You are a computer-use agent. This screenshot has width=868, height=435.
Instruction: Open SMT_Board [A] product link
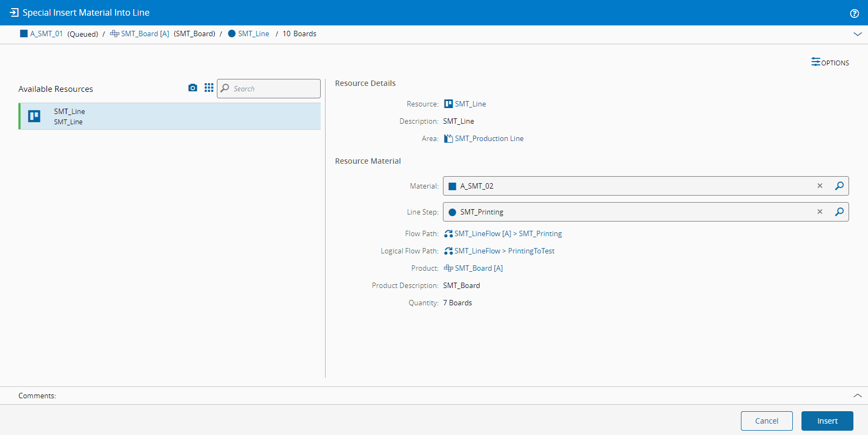[x=479, y=268]
